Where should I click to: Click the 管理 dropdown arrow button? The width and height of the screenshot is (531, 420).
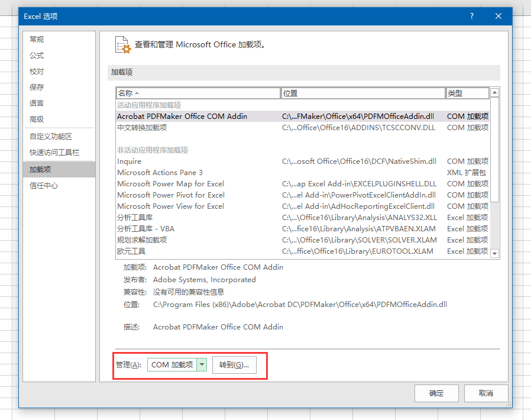point(202,365)
